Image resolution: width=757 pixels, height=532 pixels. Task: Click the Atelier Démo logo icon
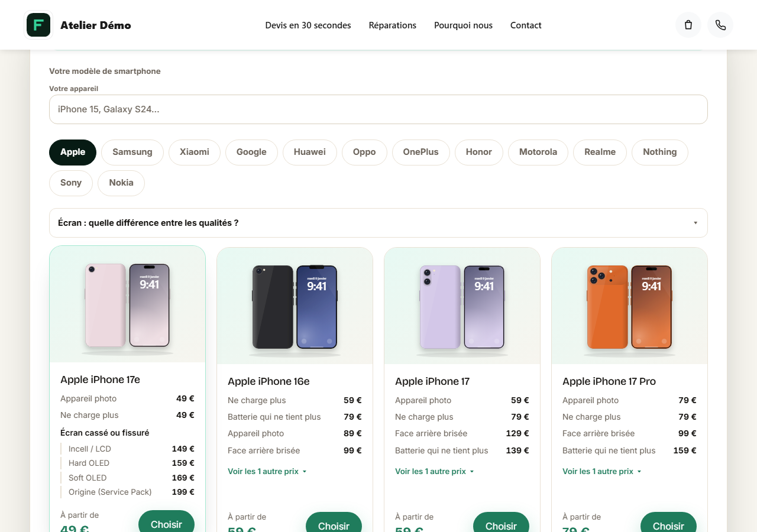tap(38, 25)
